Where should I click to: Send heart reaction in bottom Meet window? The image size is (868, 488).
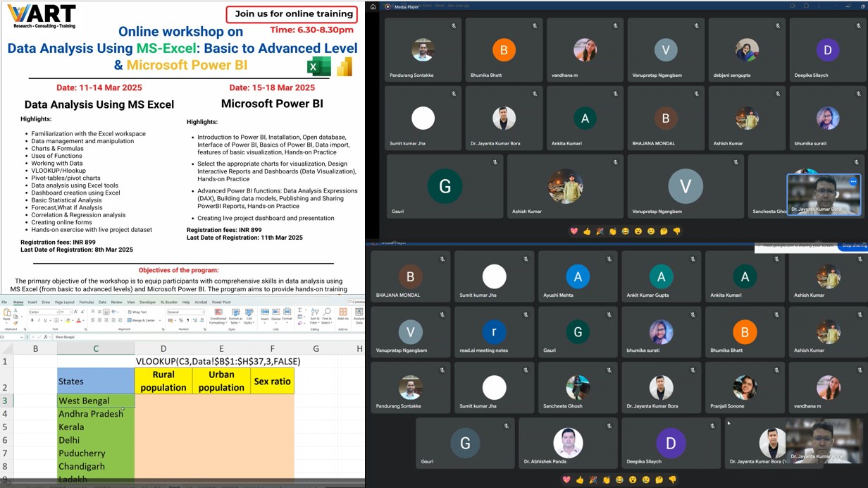tap(566, 480)
